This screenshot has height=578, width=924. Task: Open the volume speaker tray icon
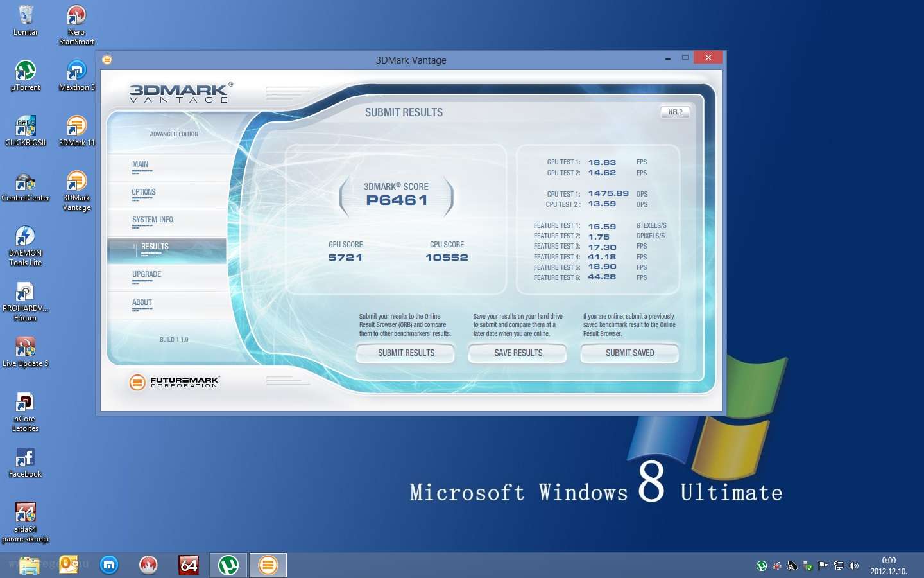click(x=854, y=566)
